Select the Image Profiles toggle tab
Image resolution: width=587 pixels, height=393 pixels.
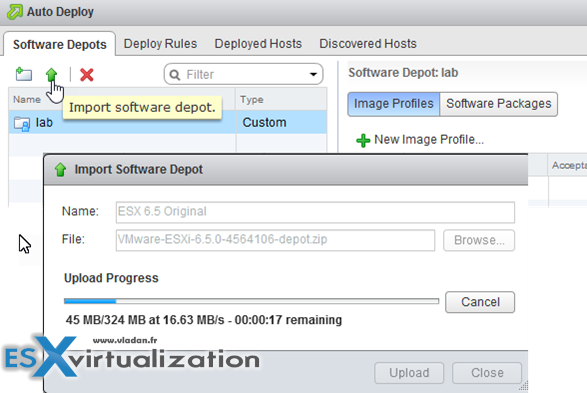(x=393, y=104)
